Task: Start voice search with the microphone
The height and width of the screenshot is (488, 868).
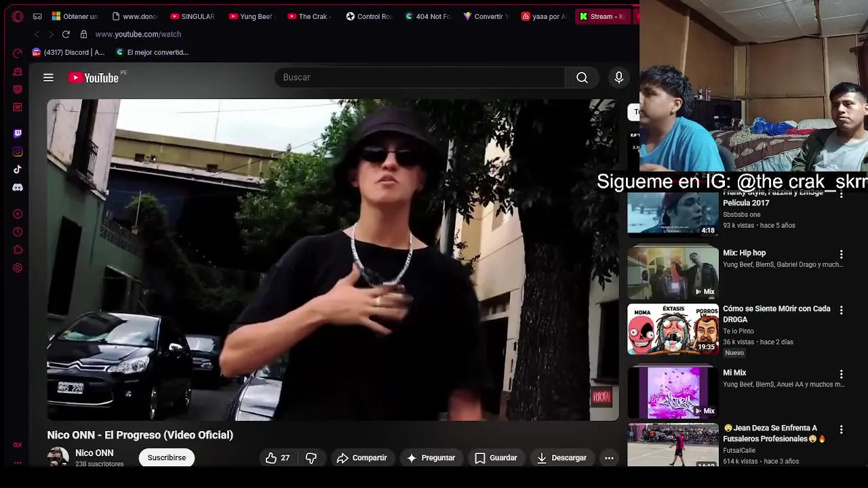Action: coord(618,77)
